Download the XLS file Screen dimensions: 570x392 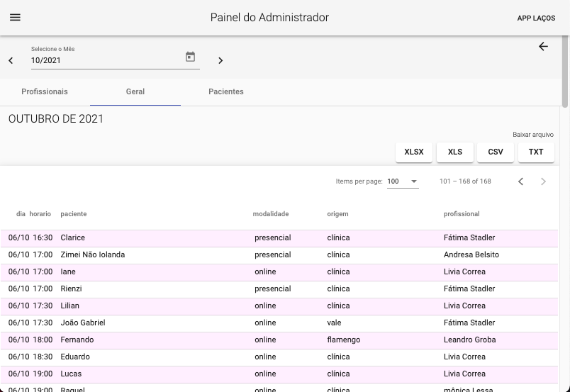[x=455, y=152]
